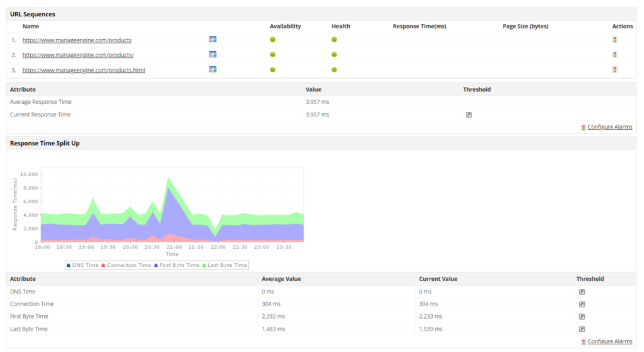Image resolution: width=644 pixels, height=352 pixels.
Task: Toggle DNS Time series in chart legend
Action: point(82,265)
